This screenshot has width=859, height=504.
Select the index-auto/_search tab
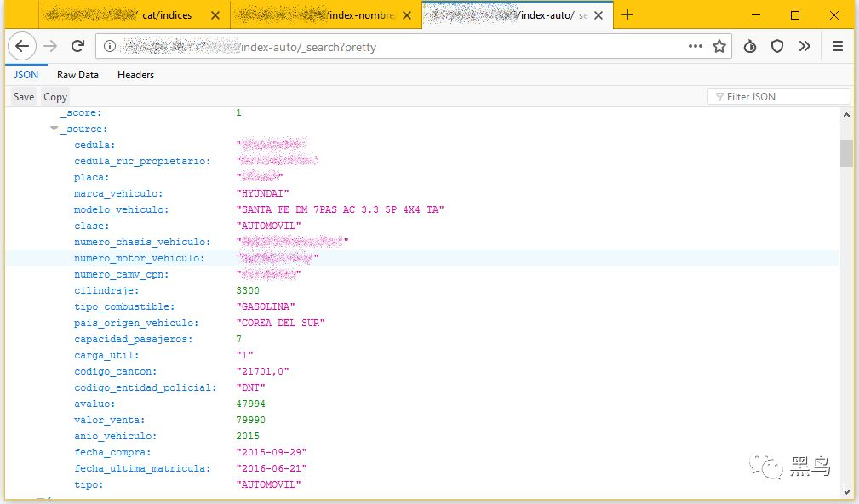518,15
